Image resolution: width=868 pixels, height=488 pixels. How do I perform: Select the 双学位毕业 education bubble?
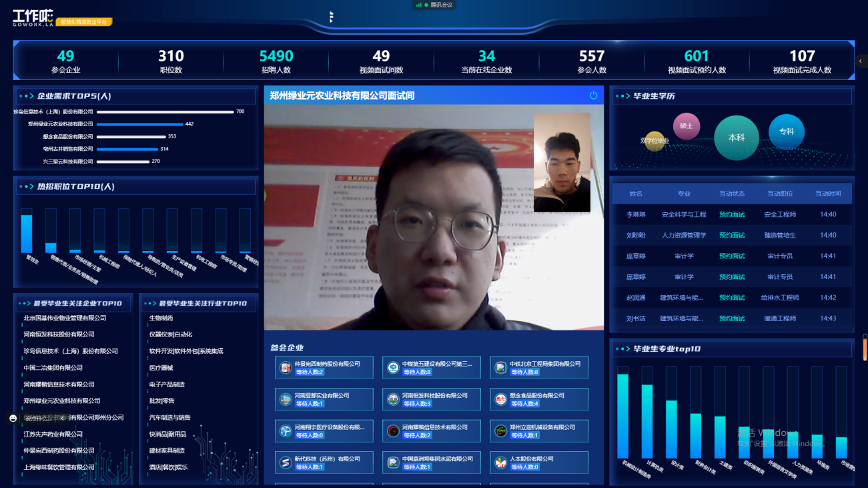(x=655, y=141)
